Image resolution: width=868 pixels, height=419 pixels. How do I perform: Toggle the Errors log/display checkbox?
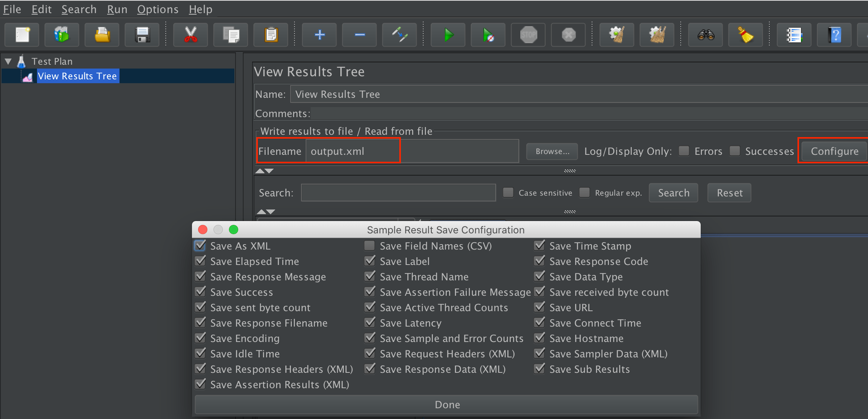(x=684, y=151)
